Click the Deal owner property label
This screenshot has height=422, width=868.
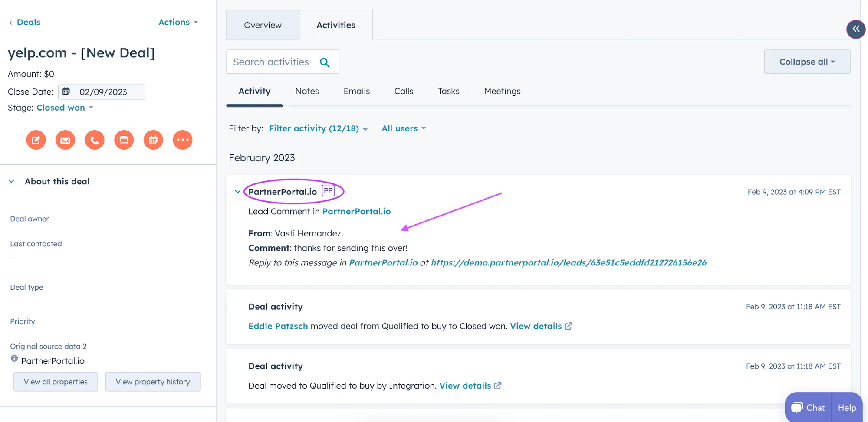click(30, 219)
